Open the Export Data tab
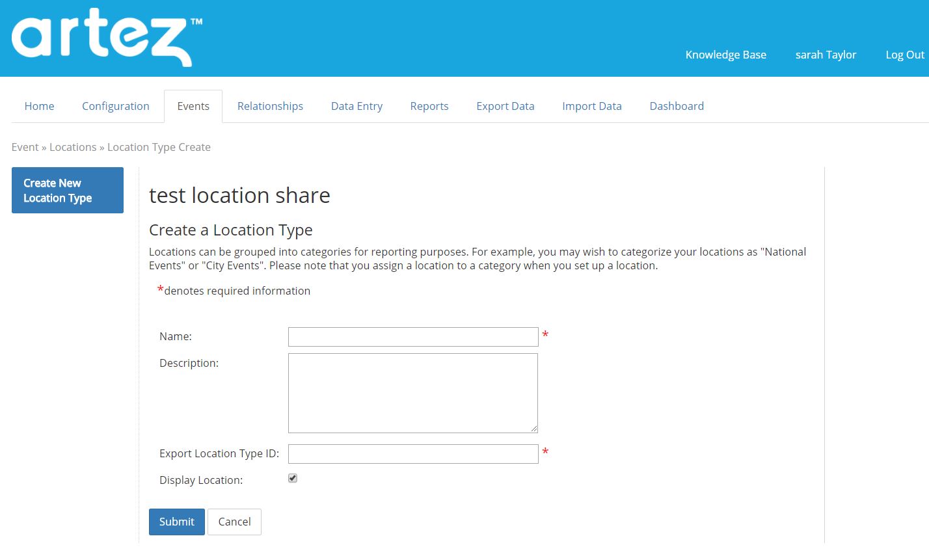 coord(505,106)
